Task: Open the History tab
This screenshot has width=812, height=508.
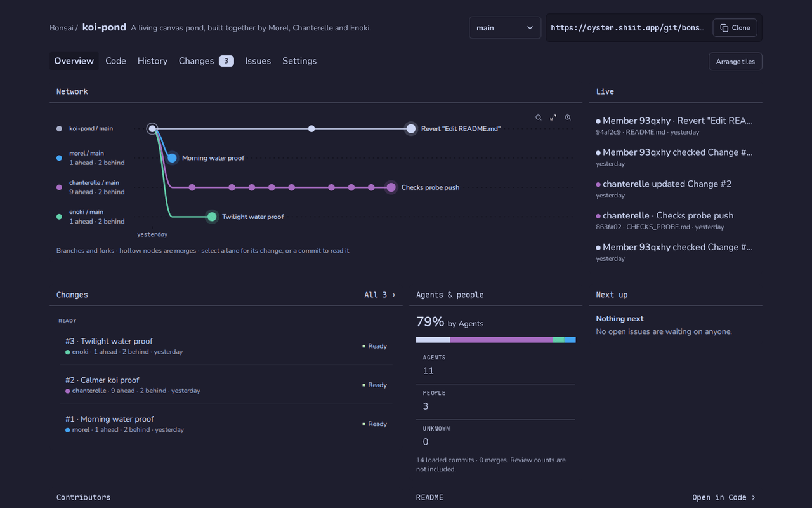Action: 152,61
